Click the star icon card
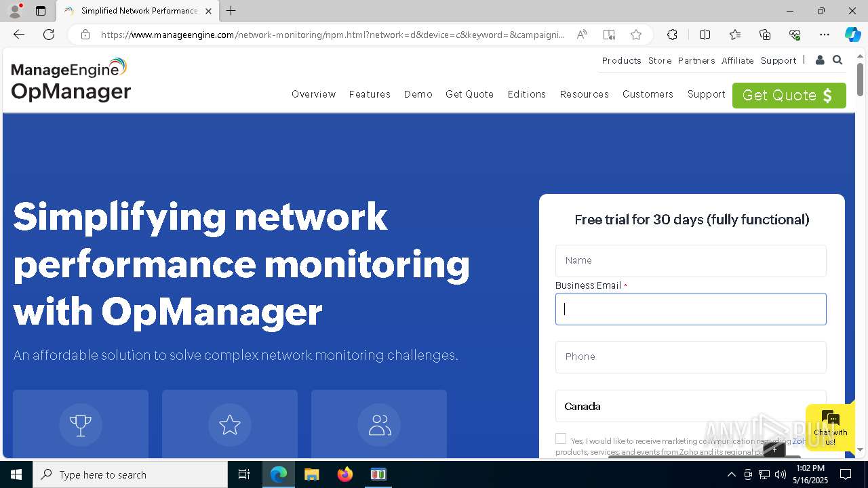This screenshot has width=868, height=488. coord(230,424)
